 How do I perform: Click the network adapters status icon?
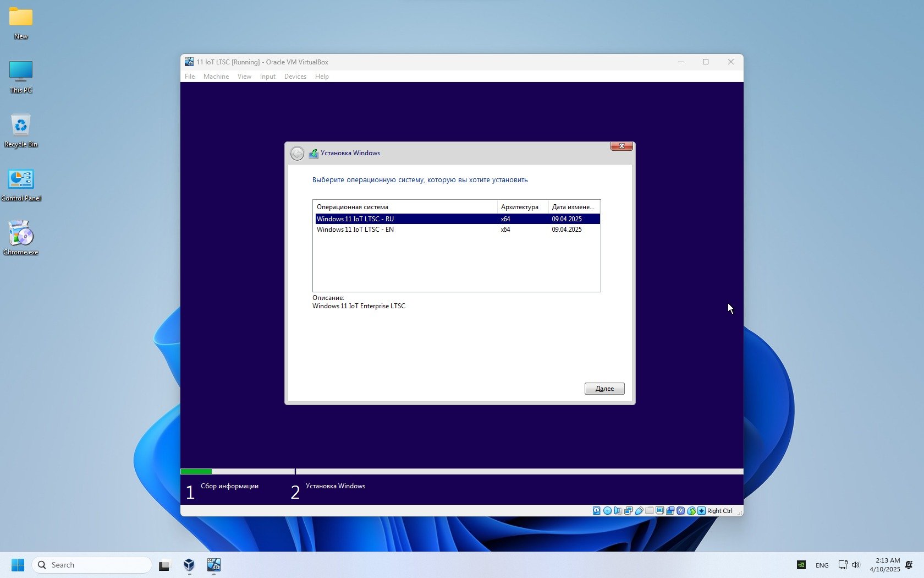click(x=628, y=511)
